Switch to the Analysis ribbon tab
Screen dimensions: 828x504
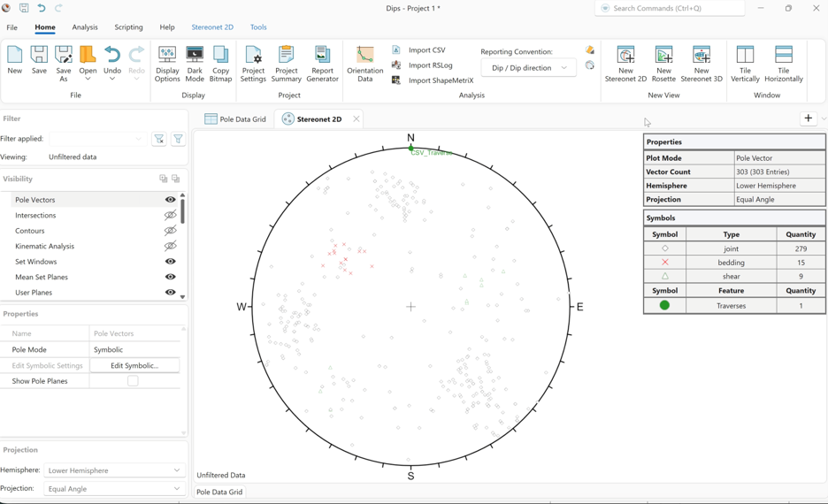(85, 27)
